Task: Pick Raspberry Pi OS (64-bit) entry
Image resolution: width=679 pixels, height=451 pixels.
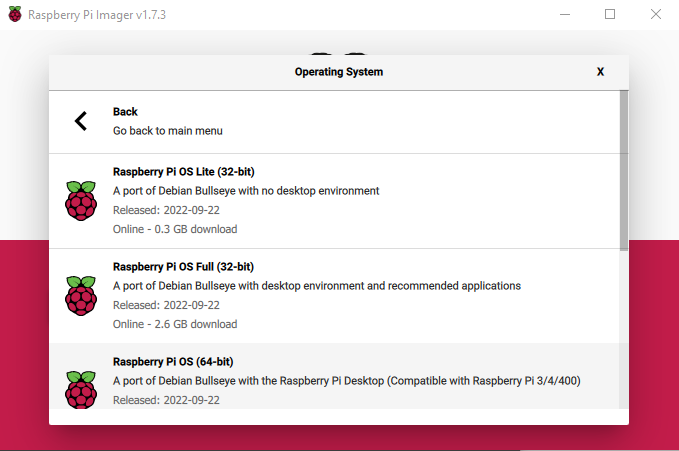Action: [x=334, y=376]
